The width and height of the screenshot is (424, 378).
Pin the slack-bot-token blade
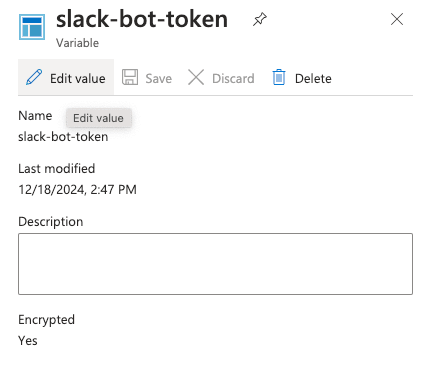[x=260, y=19]
